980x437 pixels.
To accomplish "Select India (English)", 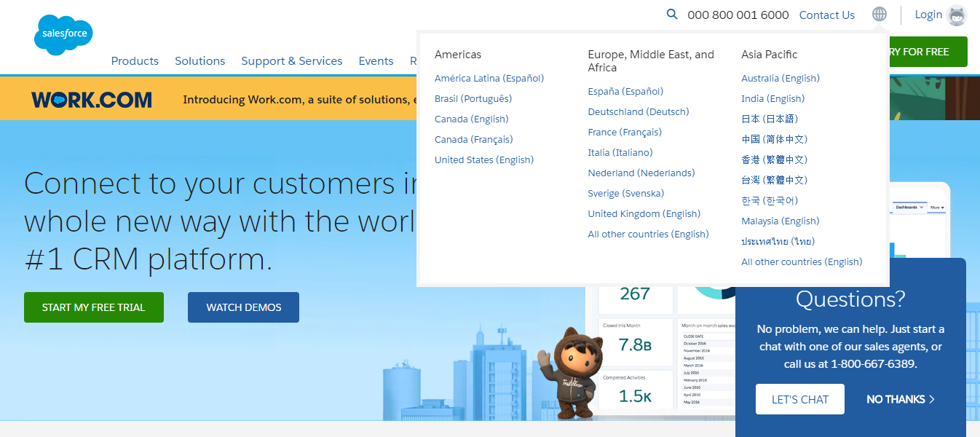I will (x=773, y=98).
